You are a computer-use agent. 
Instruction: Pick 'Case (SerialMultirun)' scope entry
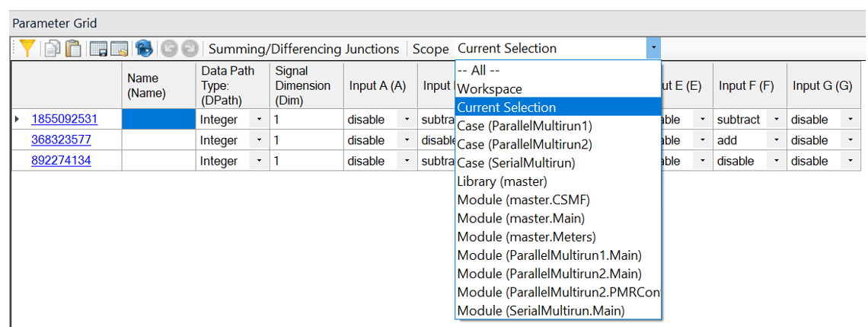coord(515,162)
